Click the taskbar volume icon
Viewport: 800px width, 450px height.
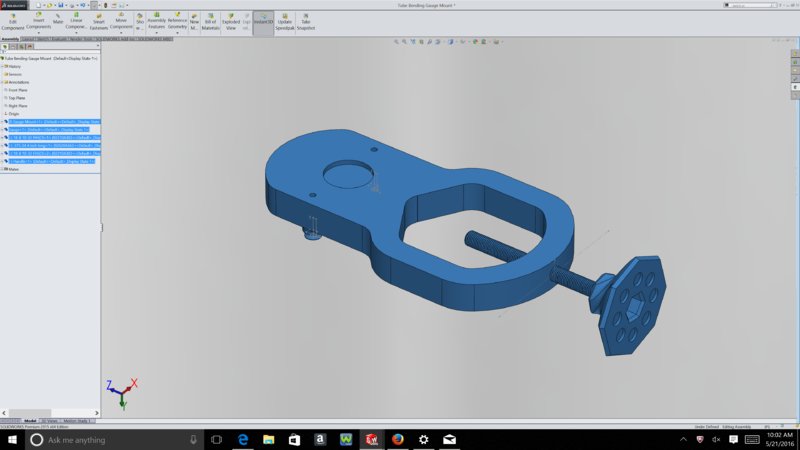716,439
